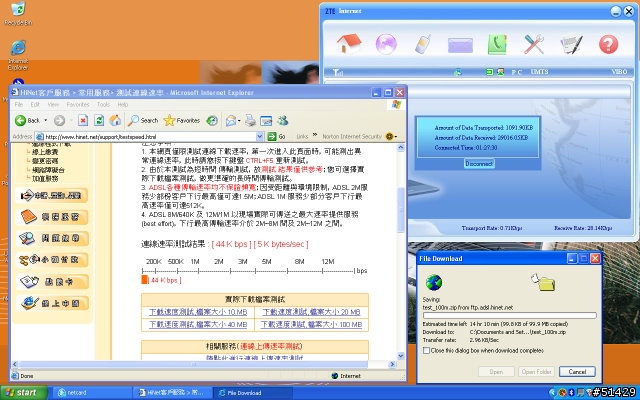Open the ZTE home icon
The image size is (640, 400).
[x=349, y=43]
